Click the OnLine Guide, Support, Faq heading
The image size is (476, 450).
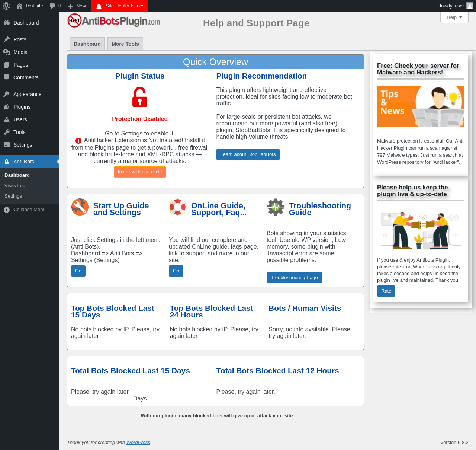pos(219,209)
